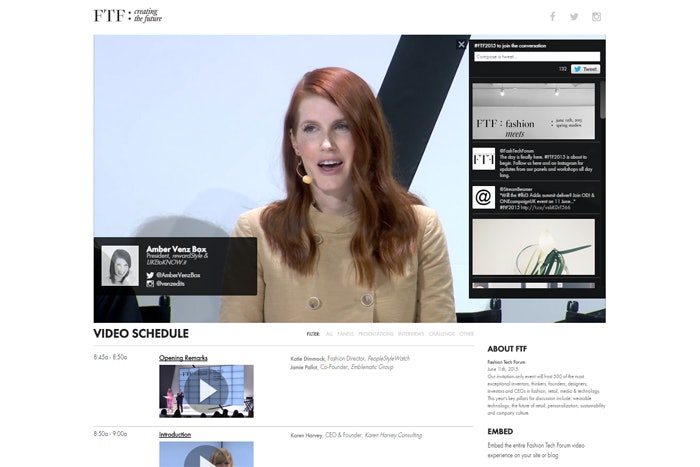Select the Challenge filter
Screen dimensions: 700x467
click(x=442, y=334)
